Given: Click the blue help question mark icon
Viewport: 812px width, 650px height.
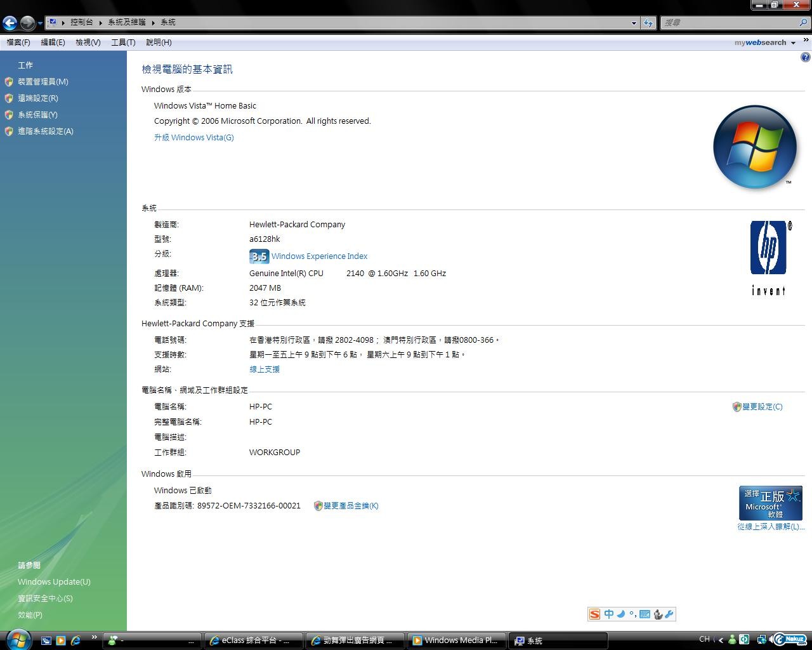Looking at the screenshot, I should [805, 57].
